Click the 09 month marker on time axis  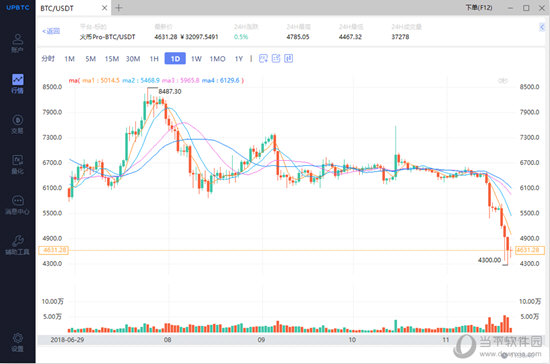tap(261, 340)
